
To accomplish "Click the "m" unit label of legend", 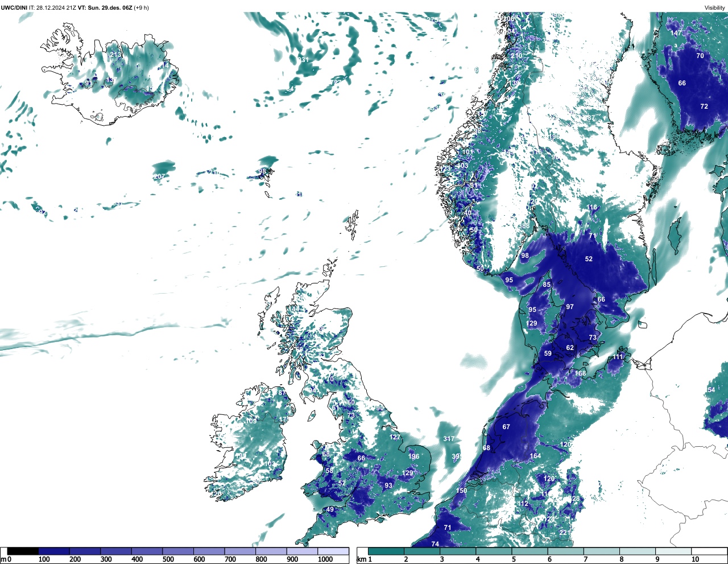I will coord(3,559).
